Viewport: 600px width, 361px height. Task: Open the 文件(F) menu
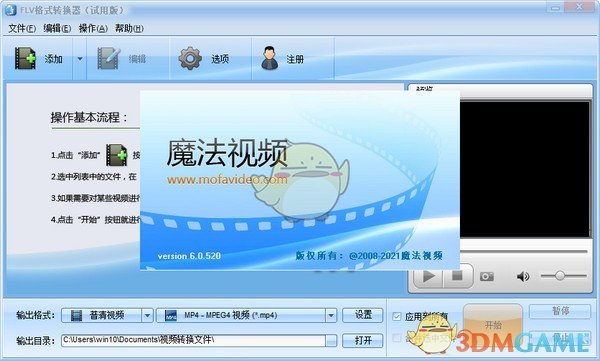click(x=22, y=28)
